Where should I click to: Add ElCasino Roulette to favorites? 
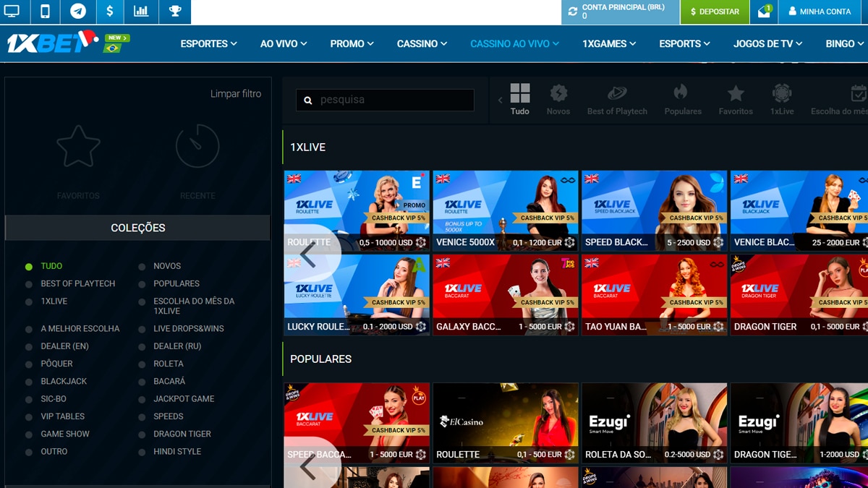570,455
